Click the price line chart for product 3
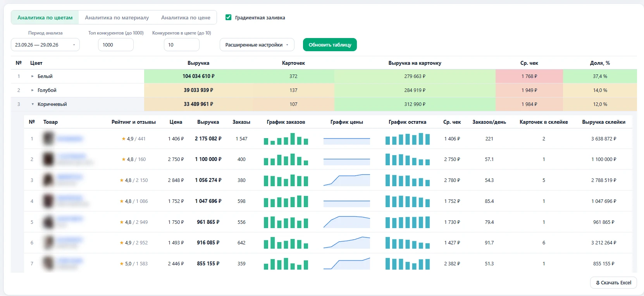Viewport: 644px width, 296px height. point(346,180)
